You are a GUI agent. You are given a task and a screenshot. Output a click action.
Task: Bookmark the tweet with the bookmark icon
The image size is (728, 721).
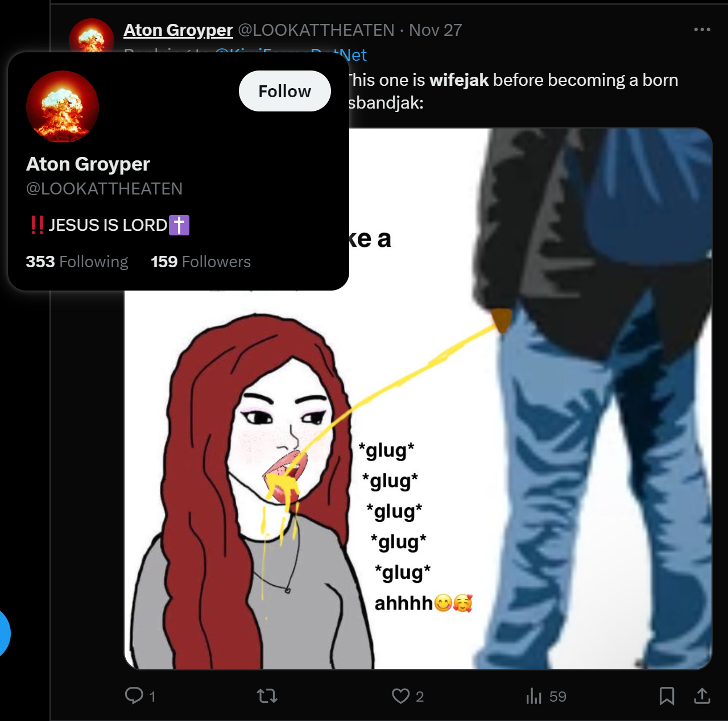(x=667, y=696)
